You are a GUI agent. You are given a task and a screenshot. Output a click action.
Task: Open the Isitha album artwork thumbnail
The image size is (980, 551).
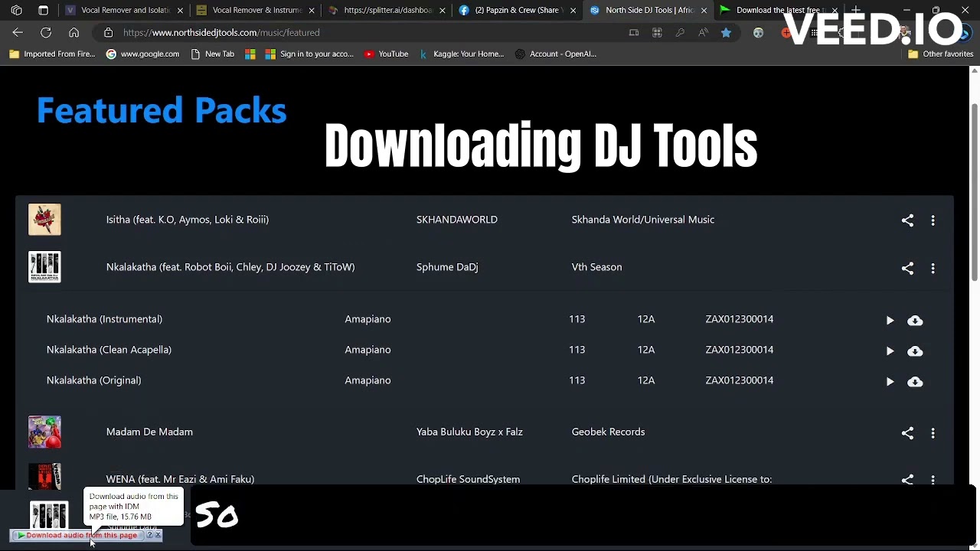pos(44,220)
